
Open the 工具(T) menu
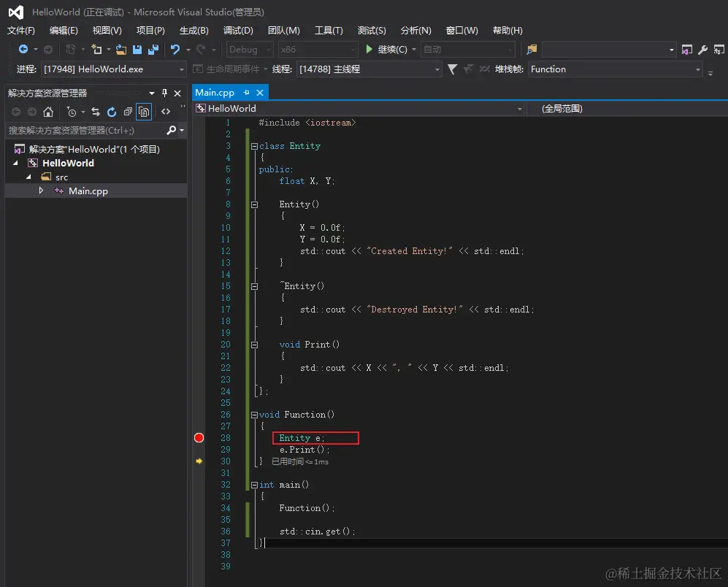[329, 30]
